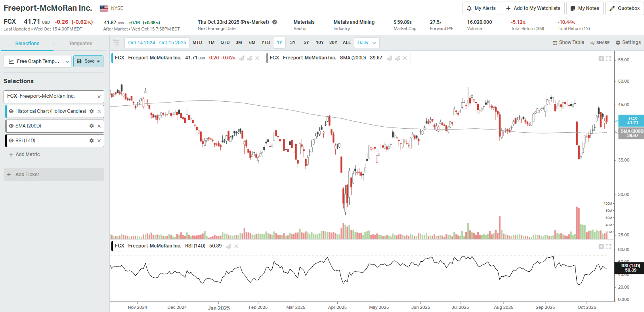The width and height of the screenshot is (644, 312).
Task: Select the MTD time range
Action: click(x=197, y=42)
